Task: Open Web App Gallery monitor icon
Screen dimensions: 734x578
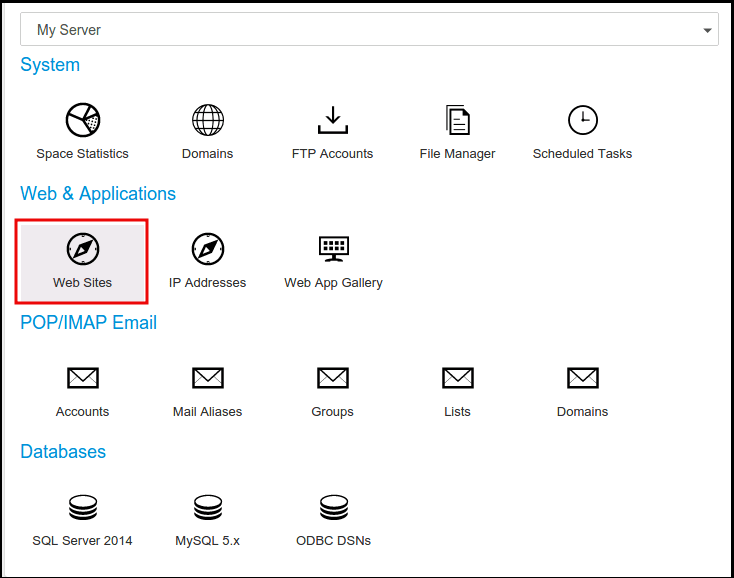Action: pos(333,249)
